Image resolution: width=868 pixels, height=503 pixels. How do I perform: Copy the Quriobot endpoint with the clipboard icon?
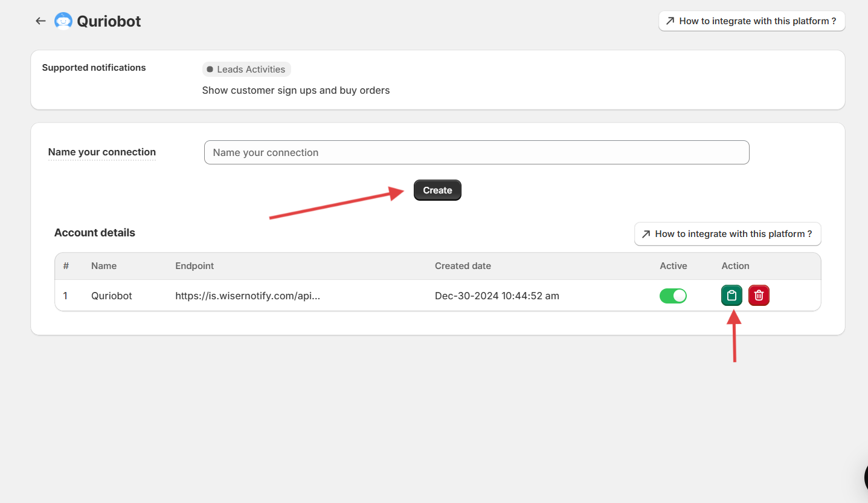click(731, 296)
